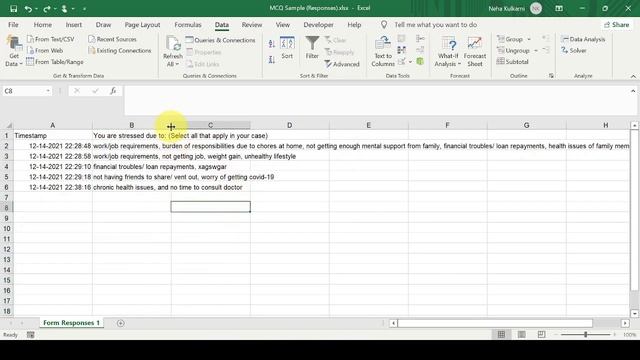Expand the Ungroup dropdown arrow

(x=536, y=51)
